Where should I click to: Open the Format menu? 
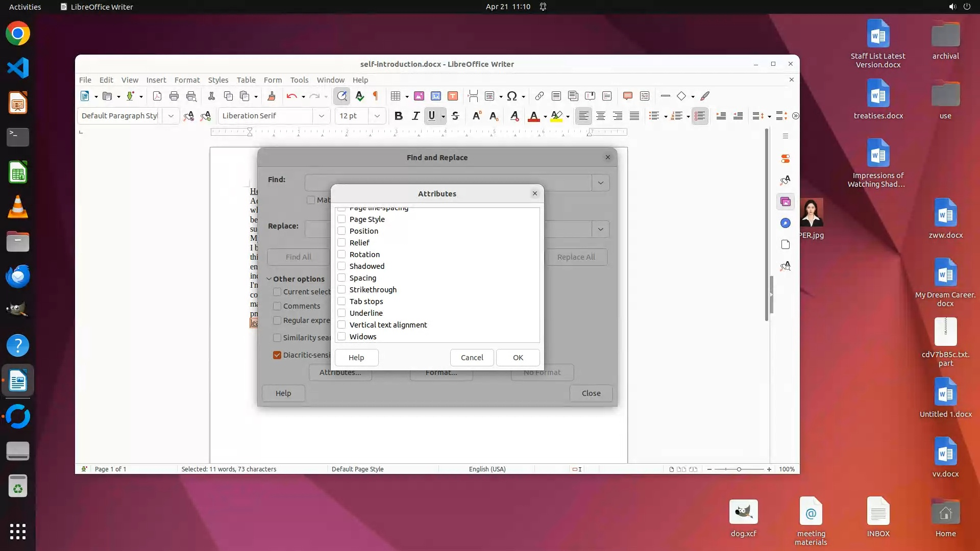point(187,80)
